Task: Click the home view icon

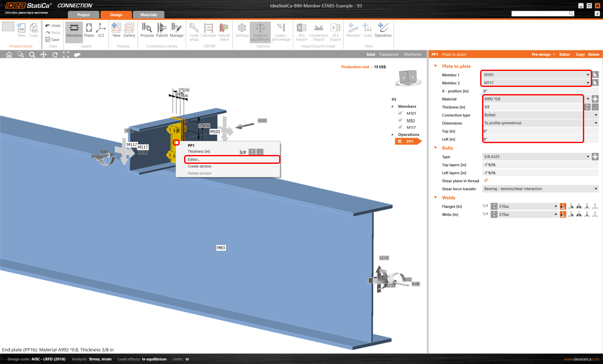Action: [x=9, y=55]
